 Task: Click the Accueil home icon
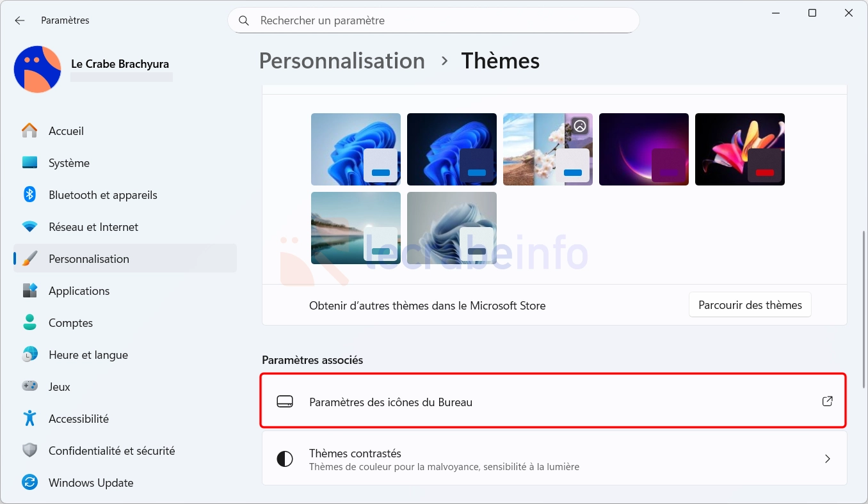pyautogui.click(x=29, y=130)
